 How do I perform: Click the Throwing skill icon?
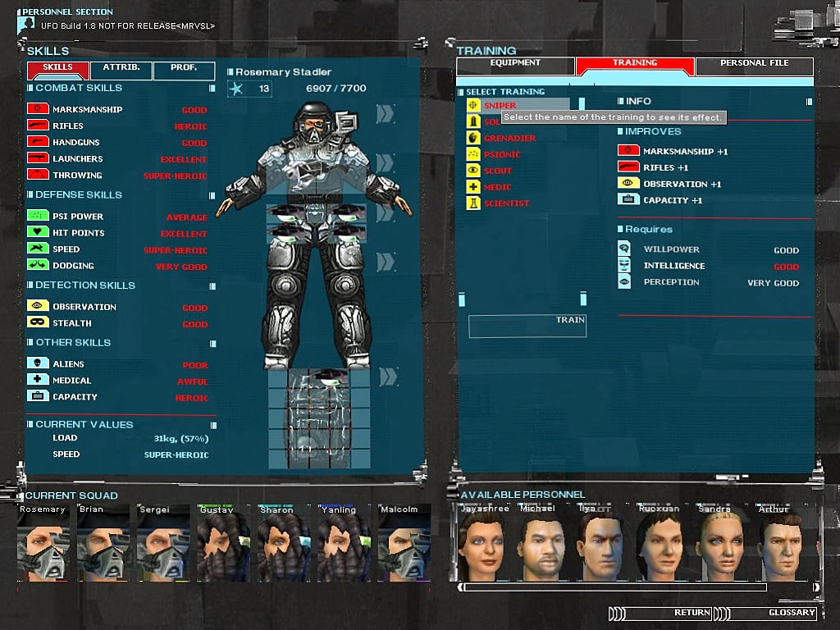coord(38,175)
